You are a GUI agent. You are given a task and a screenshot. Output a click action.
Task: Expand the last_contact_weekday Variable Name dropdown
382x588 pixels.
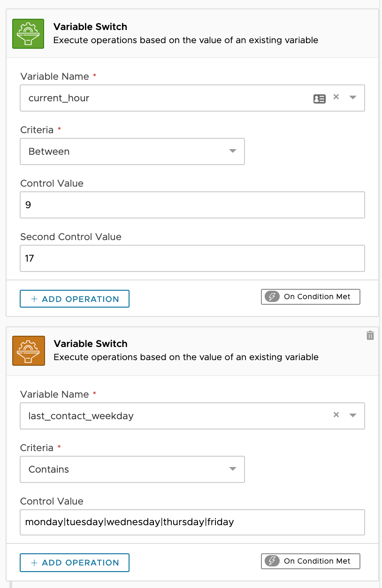[353, 415]
